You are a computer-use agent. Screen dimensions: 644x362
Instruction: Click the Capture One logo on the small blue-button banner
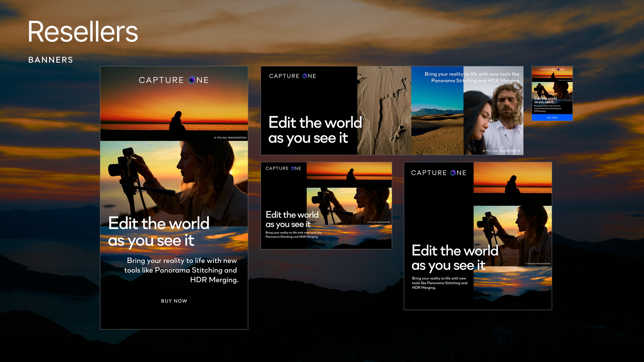coord(552,70)
